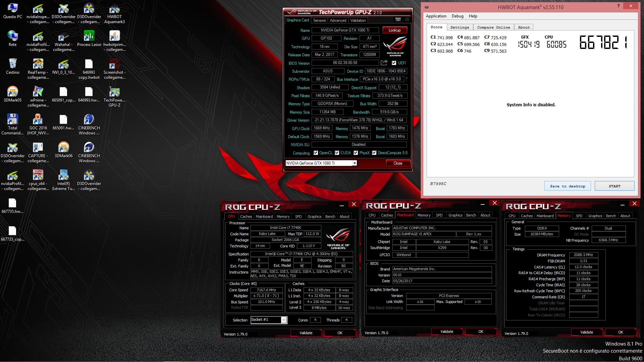The height and width of the screenshot is (362, 644).
Task: Open the Mainboard tab in the right CPU-Z window
Action: tap(545, 216)
